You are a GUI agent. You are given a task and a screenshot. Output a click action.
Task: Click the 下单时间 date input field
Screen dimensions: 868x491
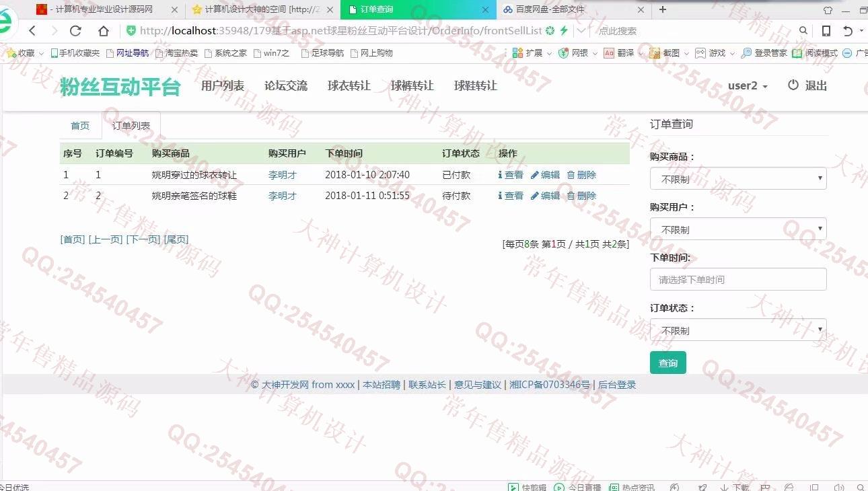(738, 280)
